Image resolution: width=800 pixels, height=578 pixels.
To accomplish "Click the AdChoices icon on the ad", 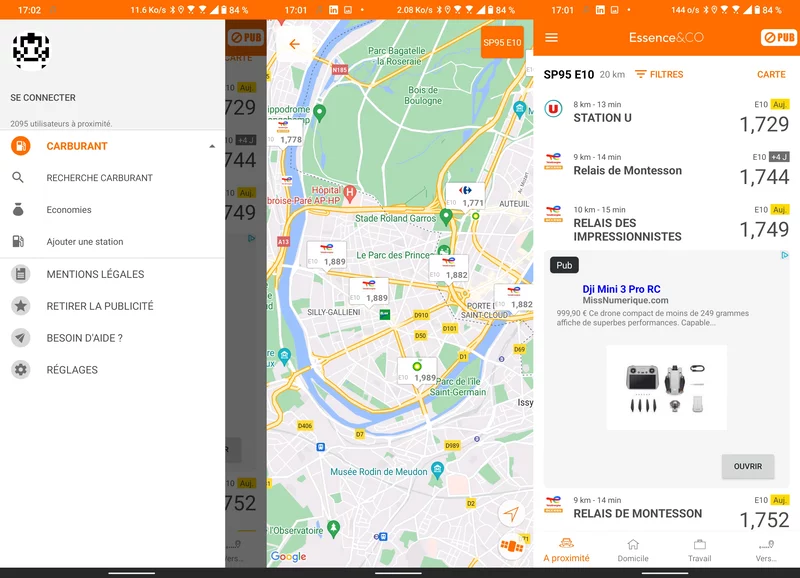I will click(x=785, y=255).
